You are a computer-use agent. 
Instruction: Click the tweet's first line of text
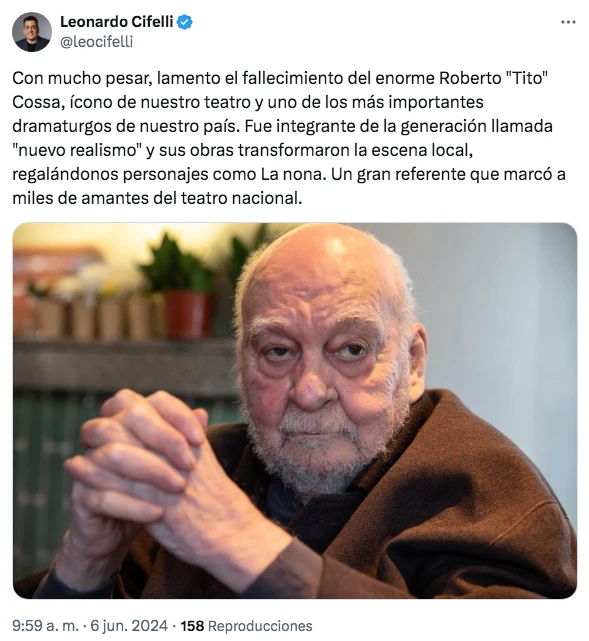[x=280, y=78]
